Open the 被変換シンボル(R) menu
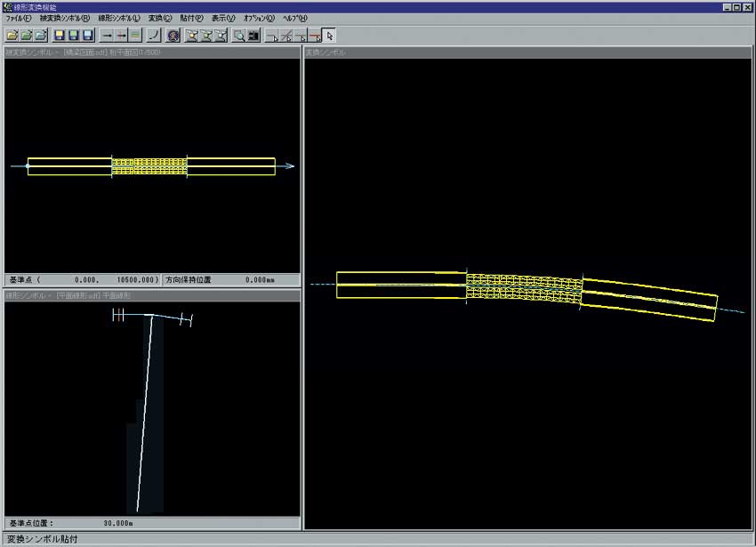Image resolution: width=756 pixels, height=547 pixels. tap(65, 19)
